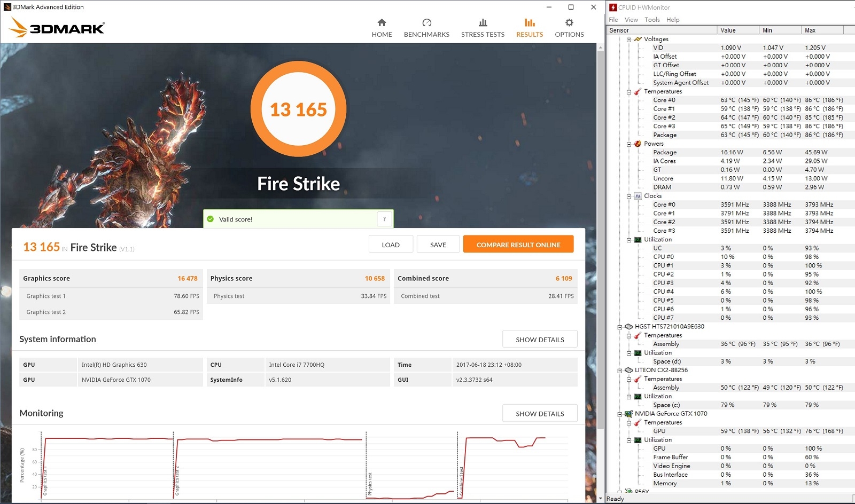
Task: Collapse the HGST HTS721010A9E630 node
Action: [620, 327]
